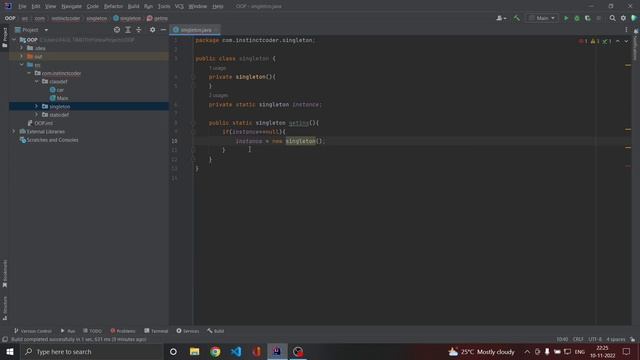
Task: Open Project panel options gear
Action: (x=152, y=30)
